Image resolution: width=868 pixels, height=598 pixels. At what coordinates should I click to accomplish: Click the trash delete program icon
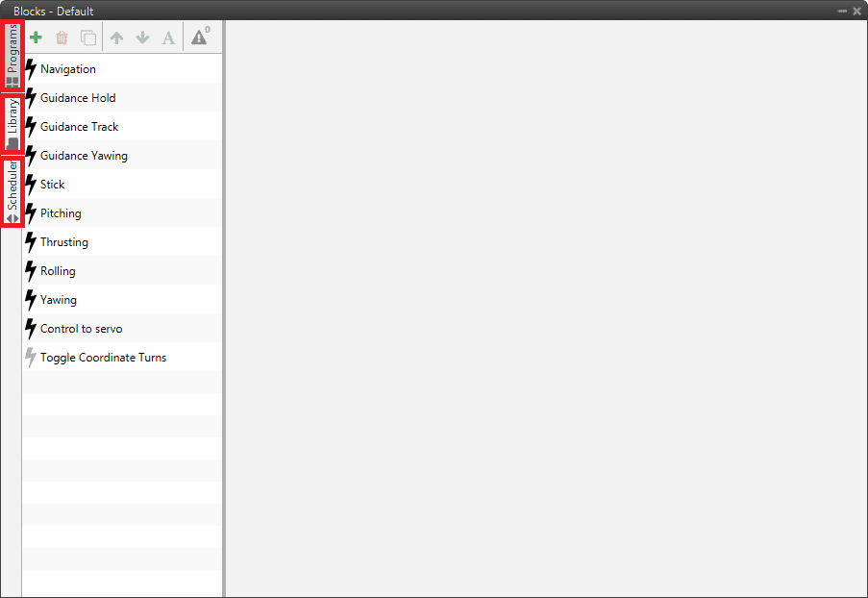(x=62, y=37)
